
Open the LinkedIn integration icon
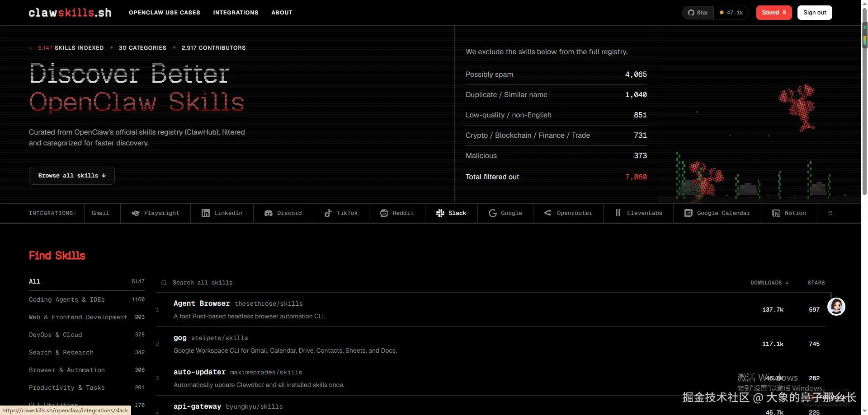click(x=205, y=213)
